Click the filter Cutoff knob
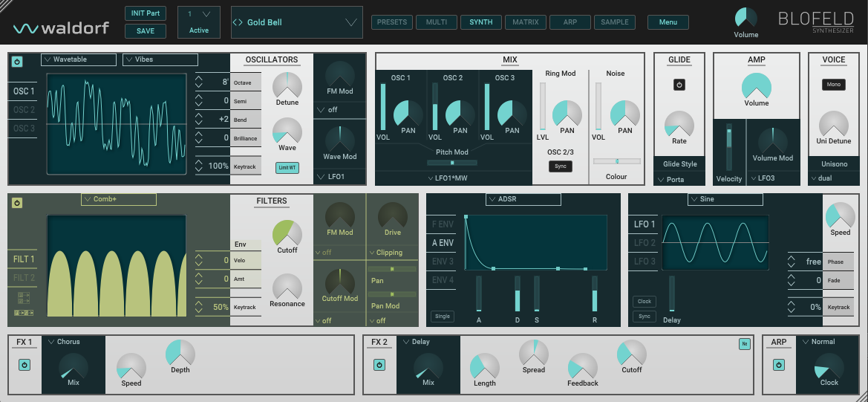 point(287,233)
